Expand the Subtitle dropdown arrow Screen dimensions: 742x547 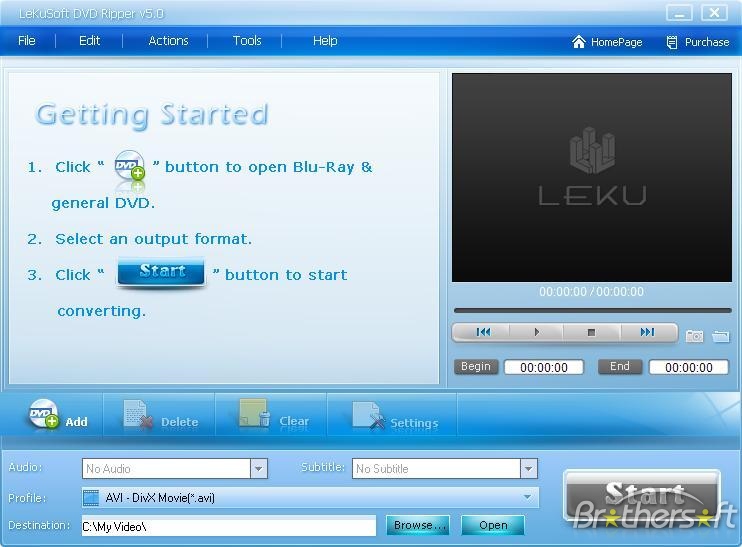click(529, 468)
